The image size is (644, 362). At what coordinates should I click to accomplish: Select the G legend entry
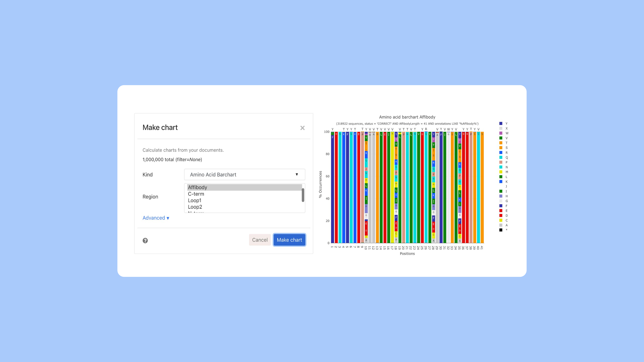point(503,201)
